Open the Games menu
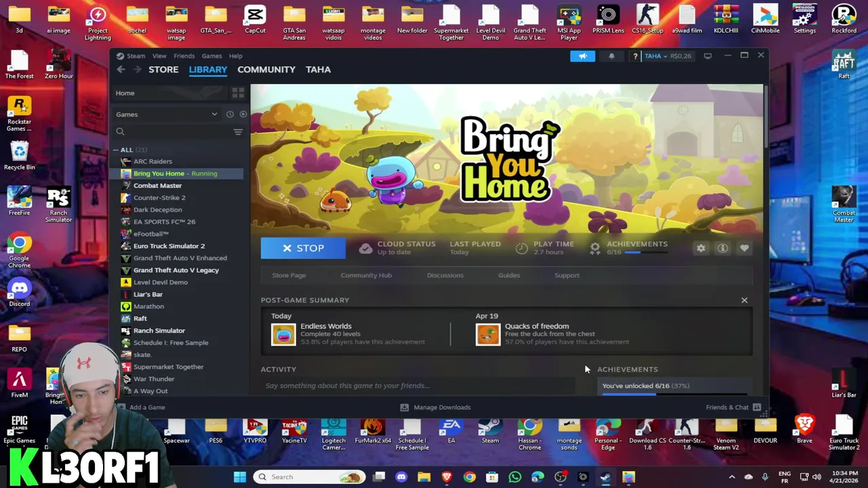The image size is (868, 488). 212,56
